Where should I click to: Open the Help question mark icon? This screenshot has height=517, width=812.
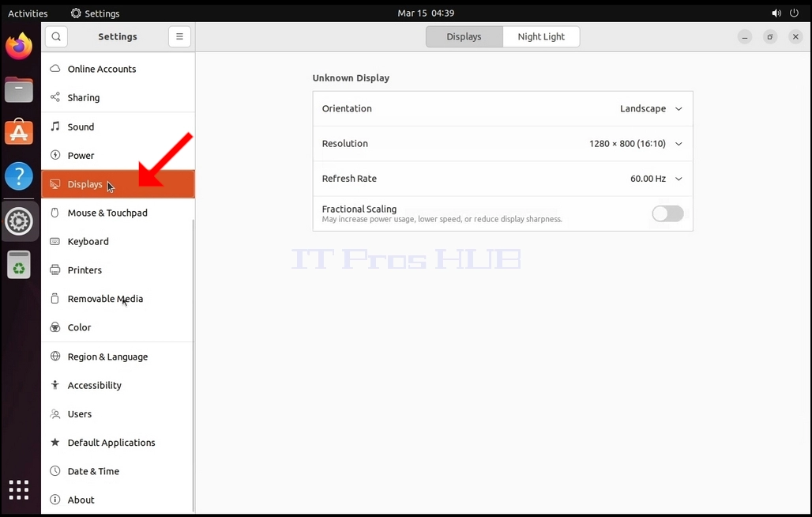(x=19, y=176)
